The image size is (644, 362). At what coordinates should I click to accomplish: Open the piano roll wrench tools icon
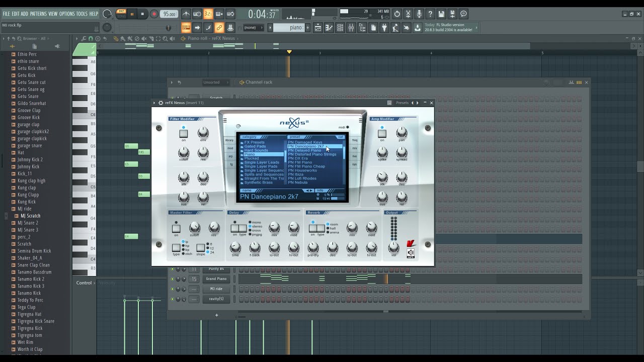coord(84,38)
